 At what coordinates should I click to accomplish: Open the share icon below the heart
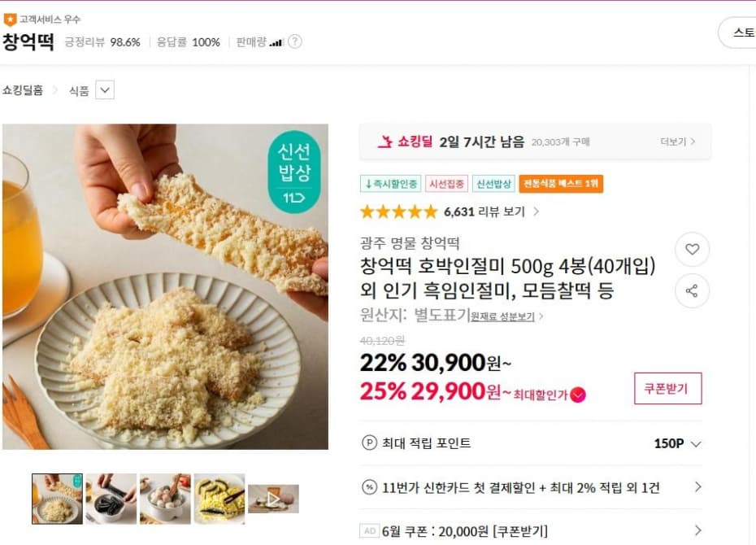coord(692,290)
